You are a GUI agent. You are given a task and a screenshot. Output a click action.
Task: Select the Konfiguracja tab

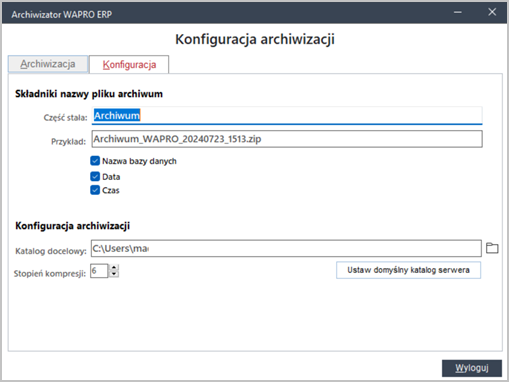(129, 64)
